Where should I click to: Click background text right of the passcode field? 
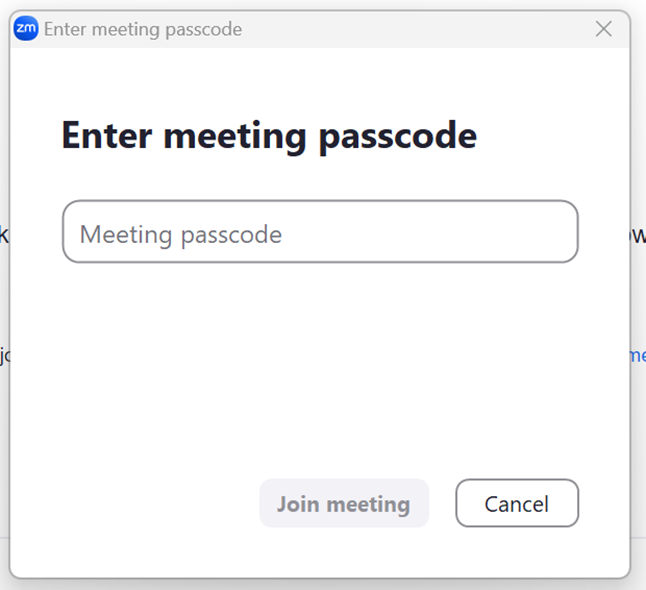(638, 236)
